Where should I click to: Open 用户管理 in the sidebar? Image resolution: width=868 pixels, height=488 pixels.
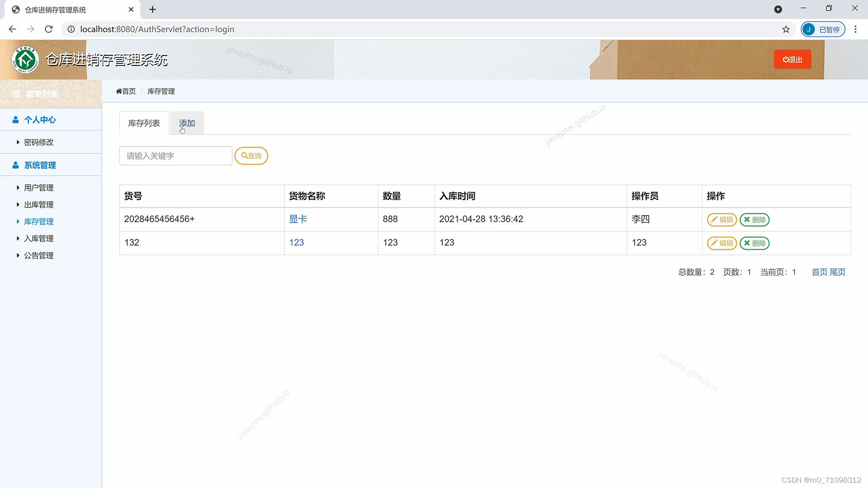[x=38, y=188]
